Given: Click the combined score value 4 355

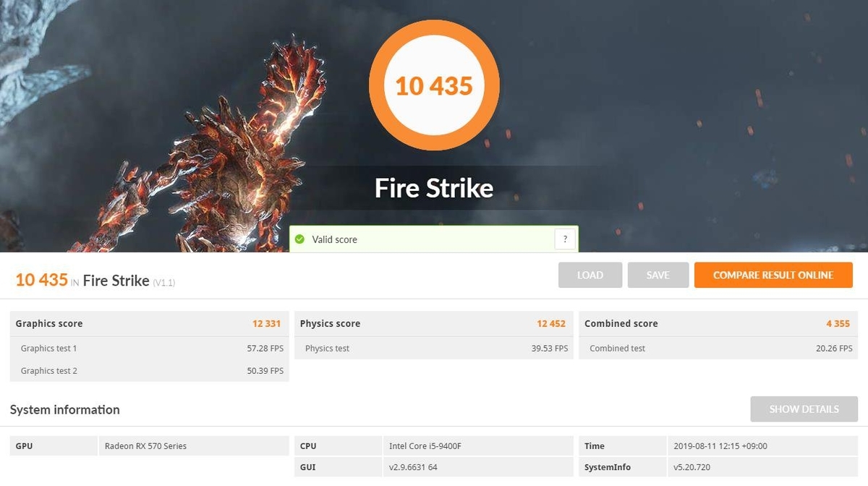Looking at the screenshot, I should pyautogui.click(x=838, y=323).
